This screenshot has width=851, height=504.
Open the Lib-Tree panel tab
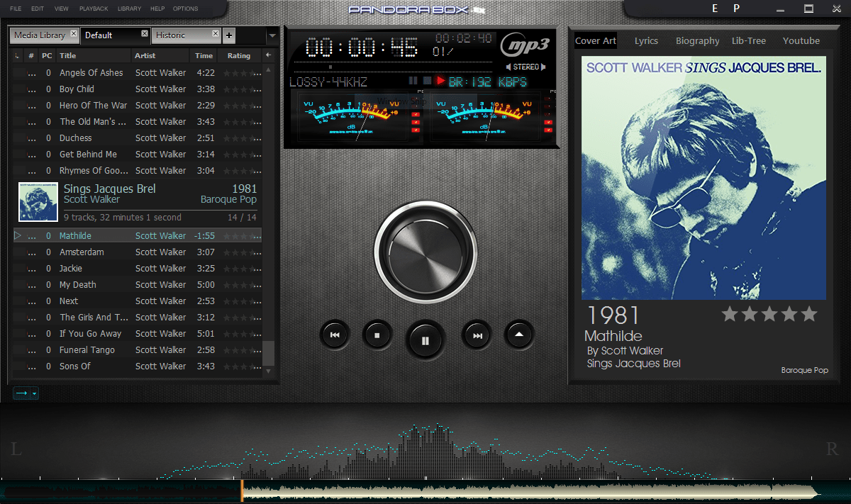click(x=749, y=41)
